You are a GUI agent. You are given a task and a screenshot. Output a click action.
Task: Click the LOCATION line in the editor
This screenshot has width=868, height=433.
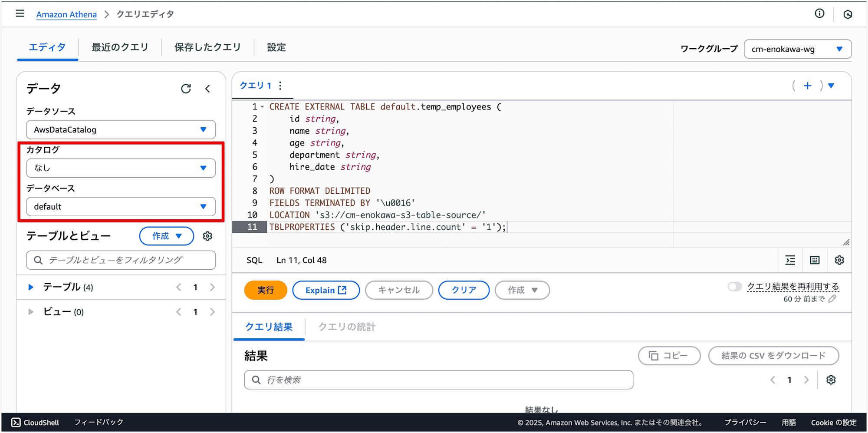(378, 215)
